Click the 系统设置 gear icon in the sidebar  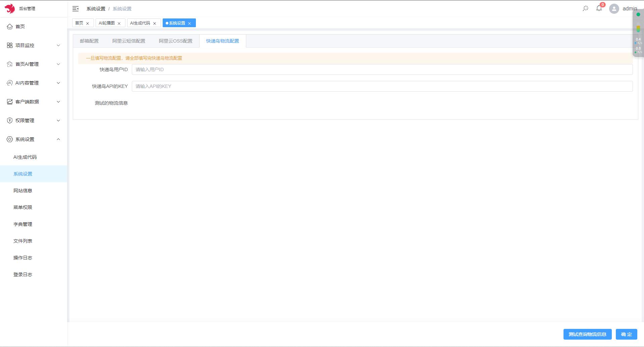coord(10,139)
